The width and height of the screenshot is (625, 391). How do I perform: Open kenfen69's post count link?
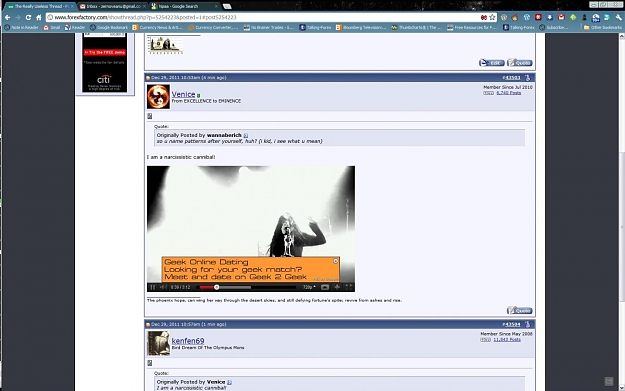(507, 340)
